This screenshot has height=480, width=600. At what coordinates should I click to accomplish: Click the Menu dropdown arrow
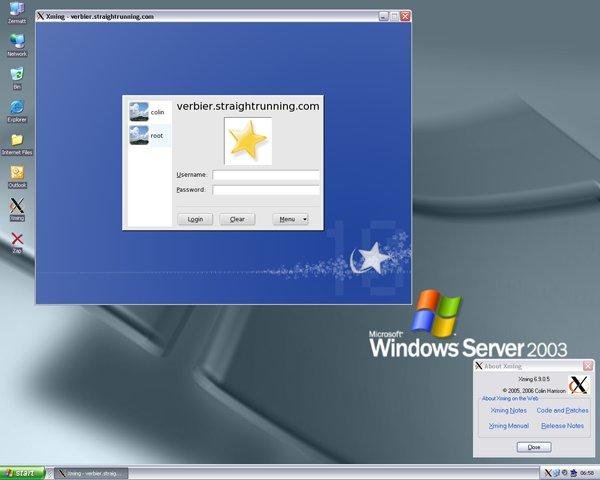pyautogui.click(x=305, y=219)
